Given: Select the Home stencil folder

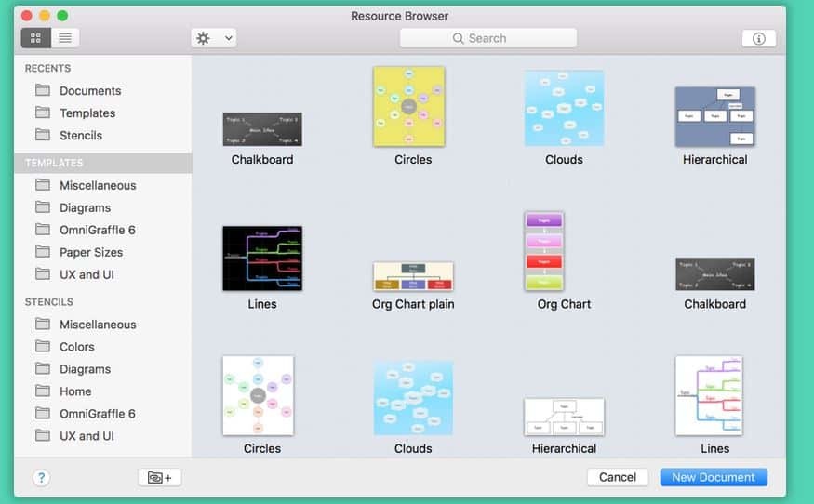Looking at the screenshot, I should tap(75, 391).
